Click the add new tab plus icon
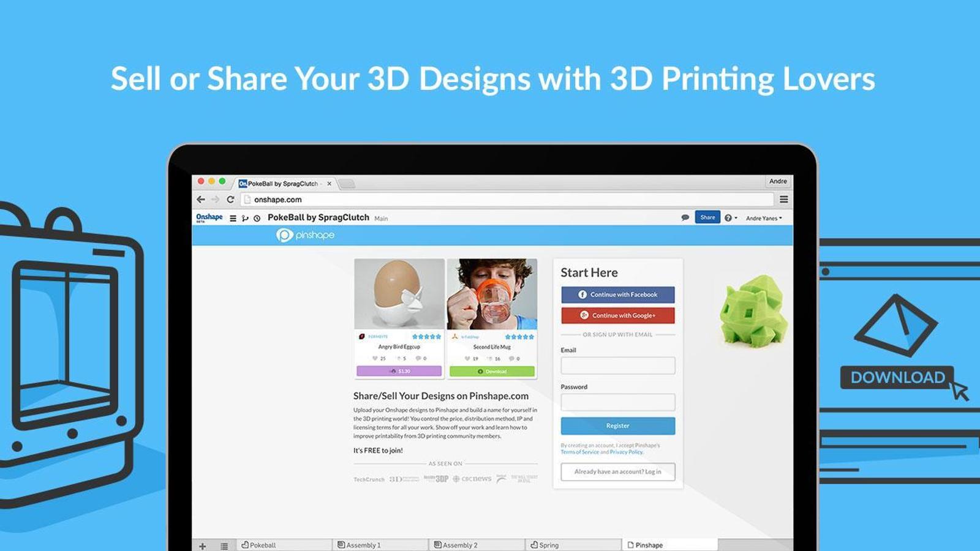This screenshot has width=980, height=551. [x=203, y=545]
